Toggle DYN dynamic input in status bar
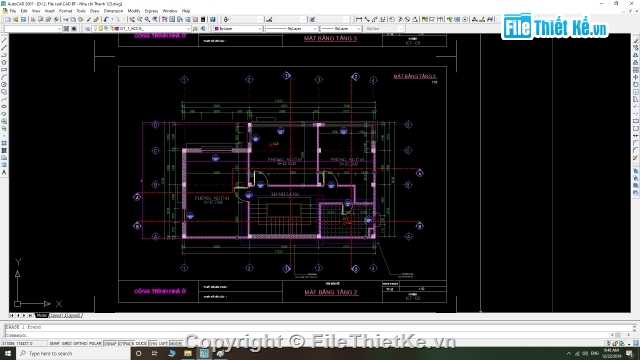This screenshot has width=640, height=360. coord(153,344)
